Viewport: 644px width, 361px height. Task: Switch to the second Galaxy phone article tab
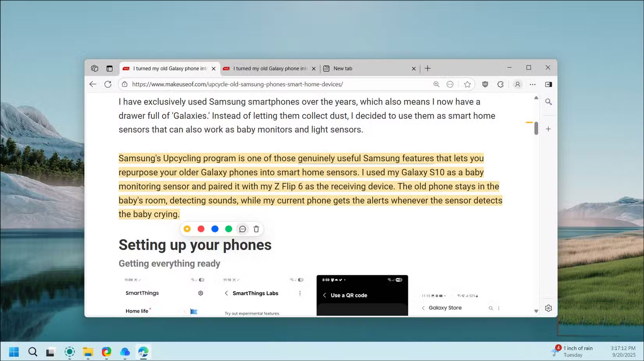(269, 68)
